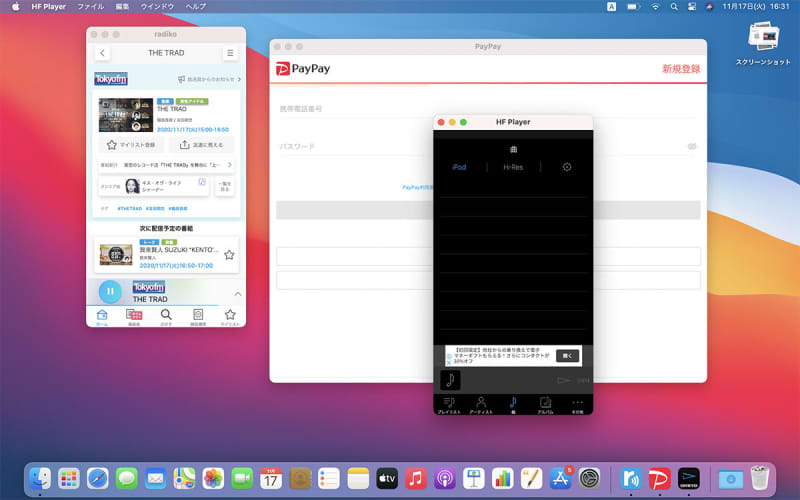This screenshot has height=500, width=800.
Task: Open HF Player Playlists tab
Action: [x=449, y=405]
